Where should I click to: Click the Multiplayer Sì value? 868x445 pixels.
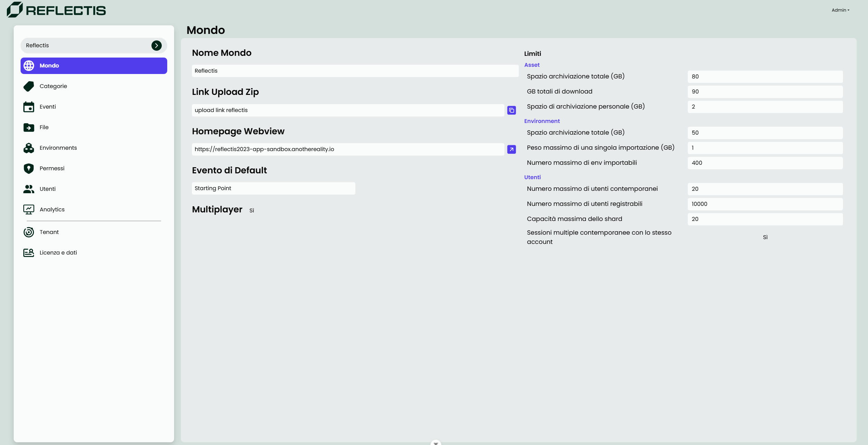pyautogui.click(x=252, y=210)
